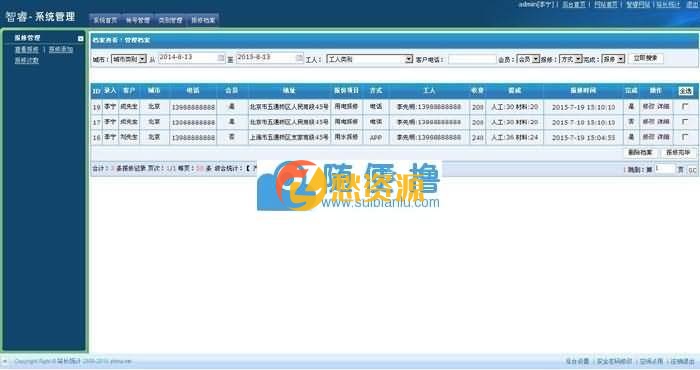Image resolution: width=700 pixels, height=370 pixels.
Task: Open the 会员 member filter dropdown
Action: pos(528,59)
